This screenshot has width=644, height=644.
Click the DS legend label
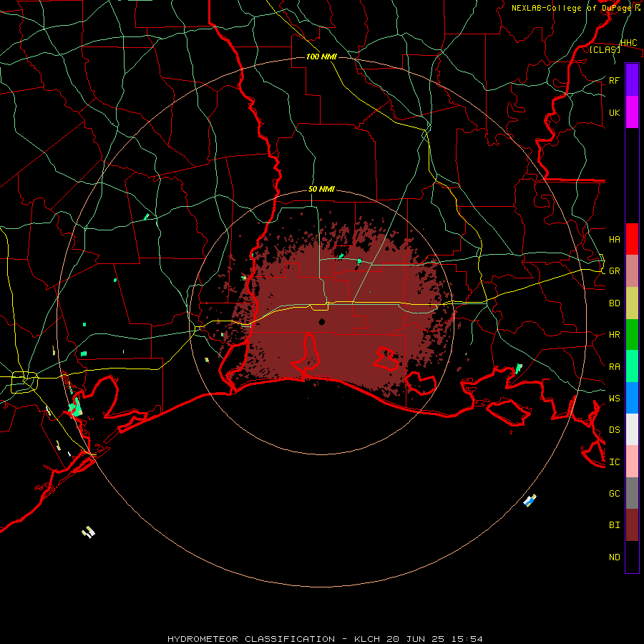(x=614, y=430)
